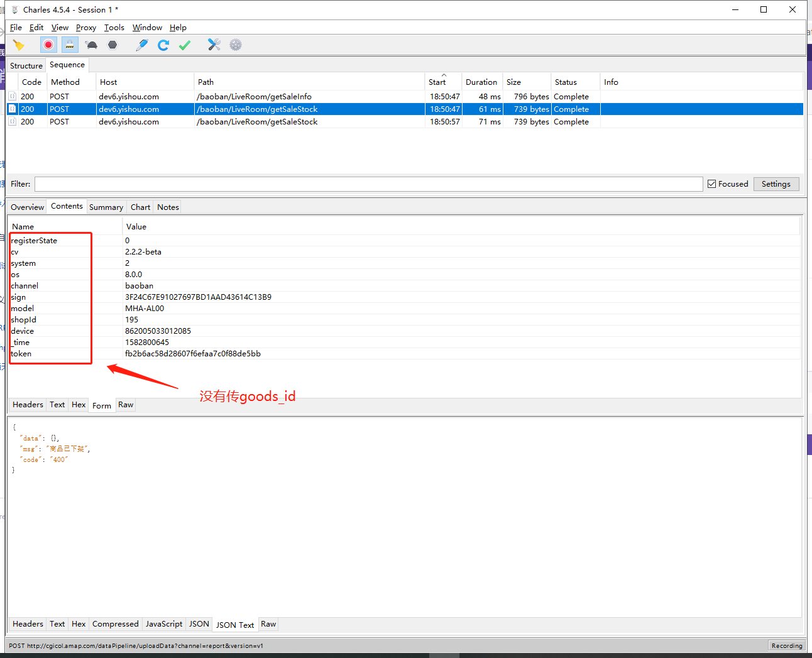
Task: Click the device value 862005033012085
Action: click(x=158, y=331)
